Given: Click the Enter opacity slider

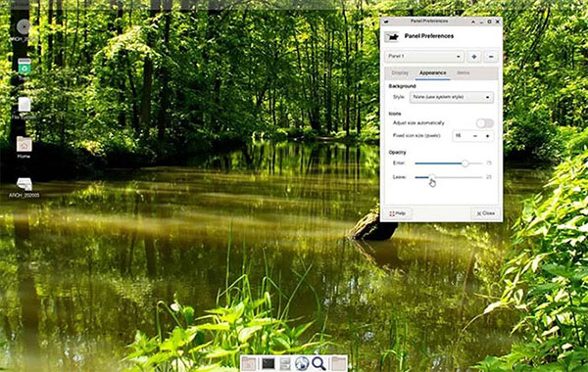Looking at the screenshot, I should point(448,163).
